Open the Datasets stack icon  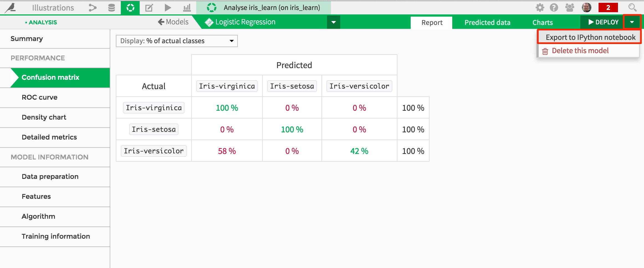[x=111, y=8]
